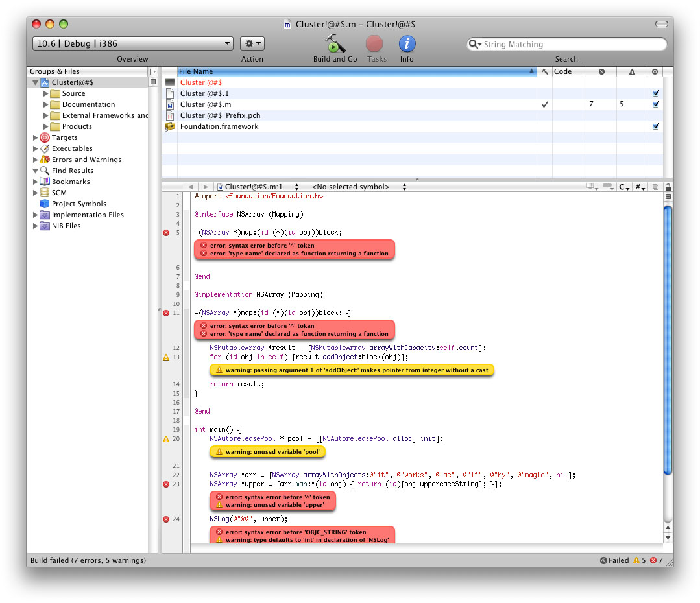The image size is (700, 603).
Task: Toggle target checkbox for Cluster!@#$.1
Action: [x=655, y=93]
